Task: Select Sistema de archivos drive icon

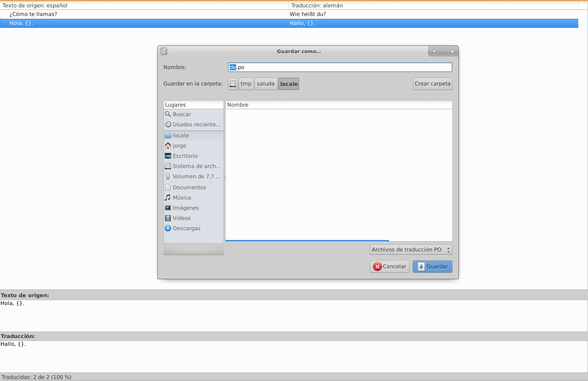Action: coord(168,166)
